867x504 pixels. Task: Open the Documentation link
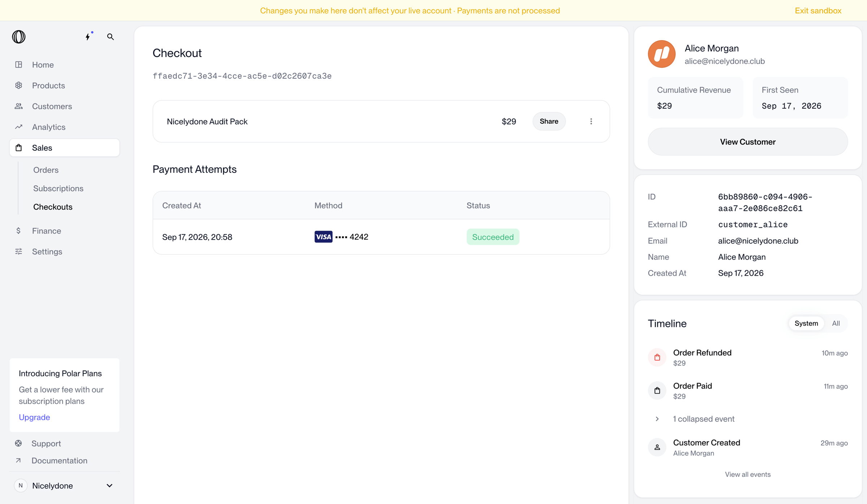click(59, 460)
